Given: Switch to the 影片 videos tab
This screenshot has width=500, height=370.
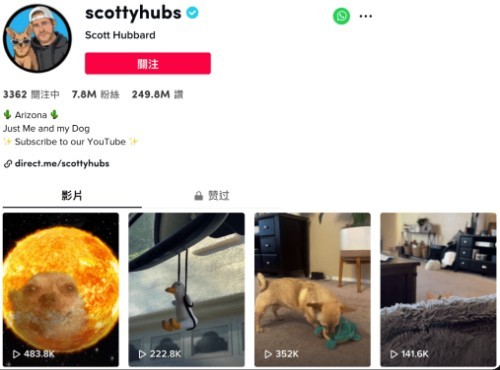Looking at the screenshot, I should coord(72,196).
